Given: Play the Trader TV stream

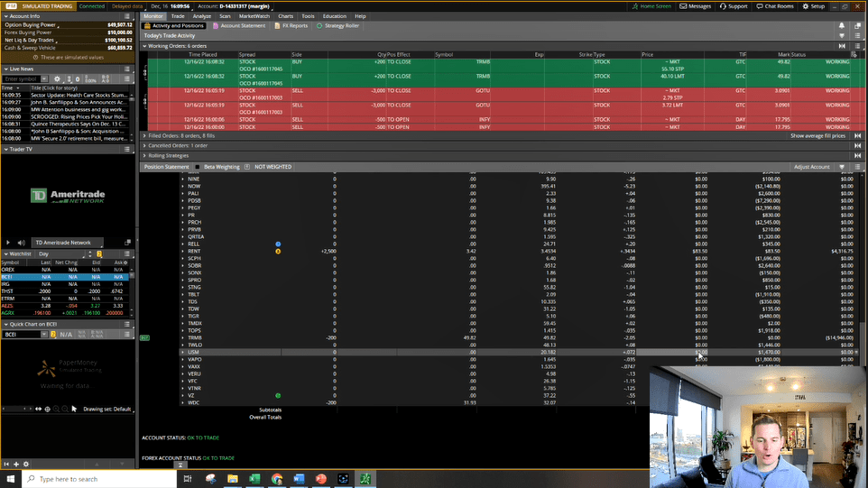Looking at the screenshot, I should [x=8, y=243].
